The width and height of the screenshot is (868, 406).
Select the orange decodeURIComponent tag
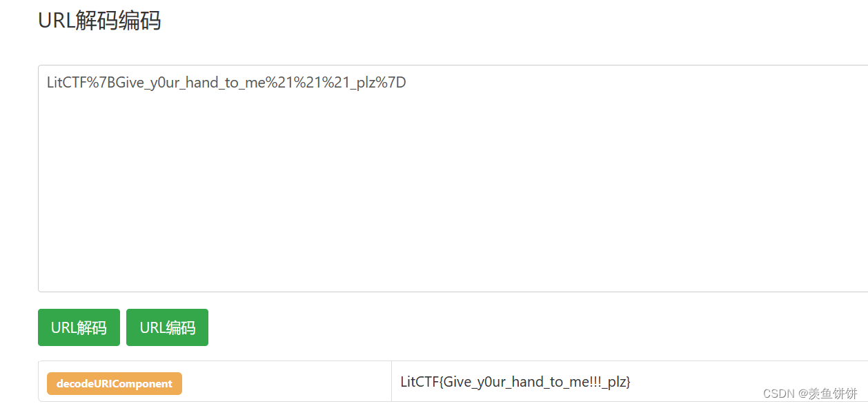(114, 383)
